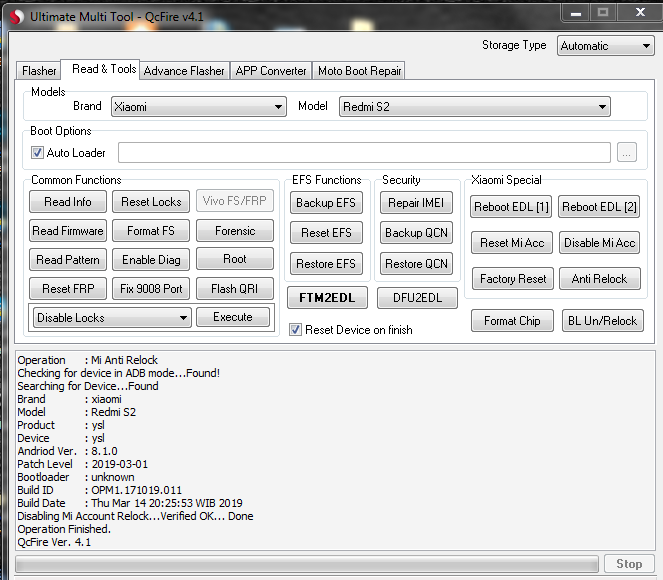Click the Root button
The height and width of the screenshot is (580, 663).
(x=235, y=259)
